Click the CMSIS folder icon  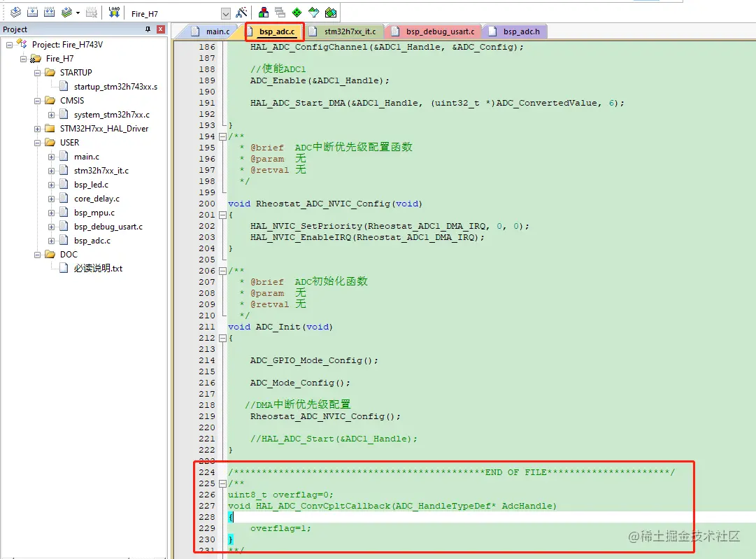(x=50, y=100)
